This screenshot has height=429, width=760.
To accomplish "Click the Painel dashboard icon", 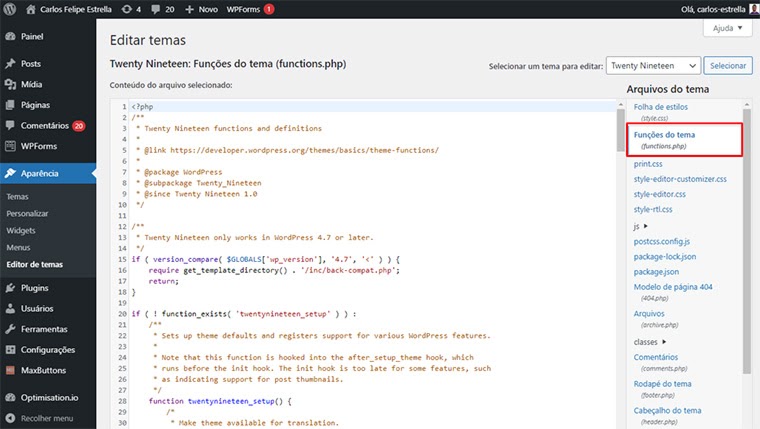I will pos(10,36).
